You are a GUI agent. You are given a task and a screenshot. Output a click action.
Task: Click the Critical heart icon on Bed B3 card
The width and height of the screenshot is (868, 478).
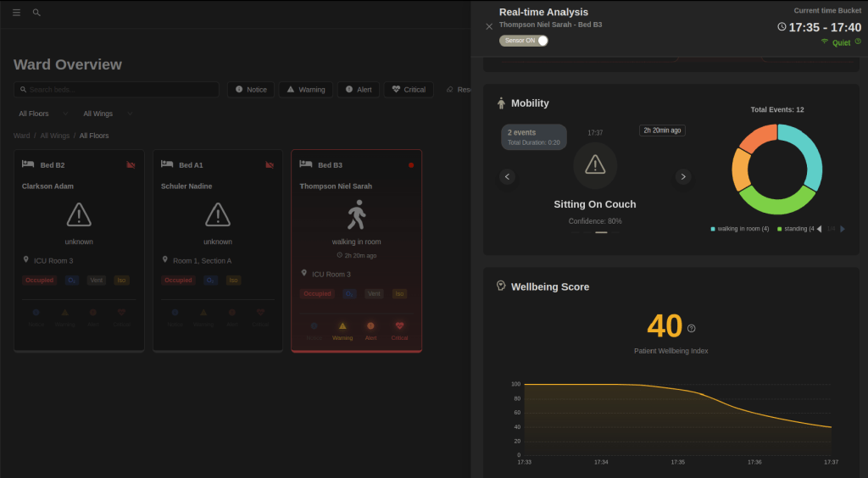tap(399, 326)
